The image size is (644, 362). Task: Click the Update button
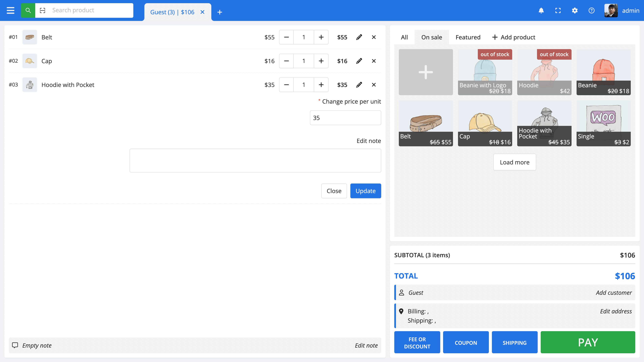pyautogui.click(x=365, y=191)
